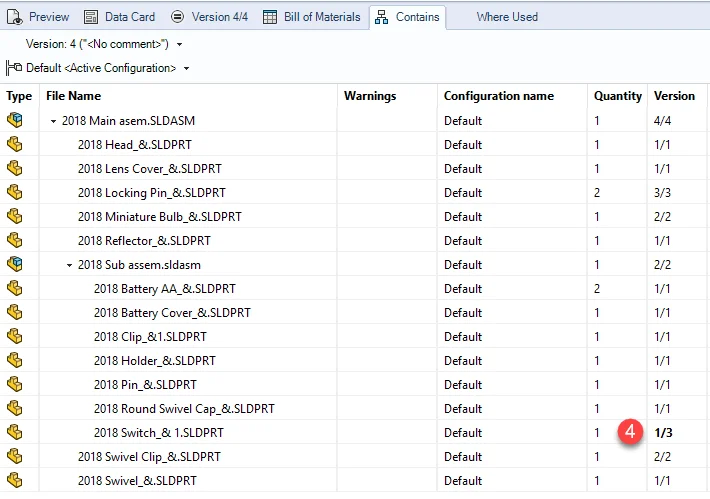Open the Version 4 dropdown selector
The width and height of the screenshot is (710, 499).
pos(179,45)
